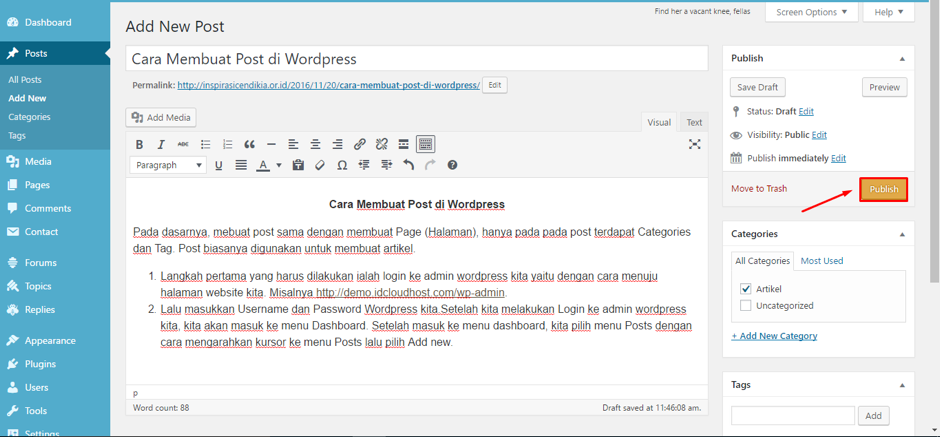Open Categories submenu under Posts
940x437 pixels.
coord(29,117)
